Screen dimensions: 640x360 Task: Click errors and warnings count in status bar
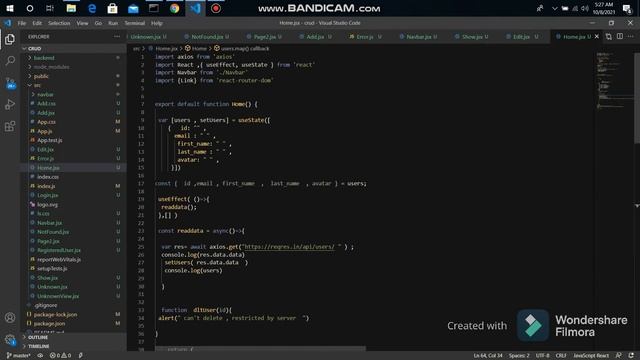60,356
